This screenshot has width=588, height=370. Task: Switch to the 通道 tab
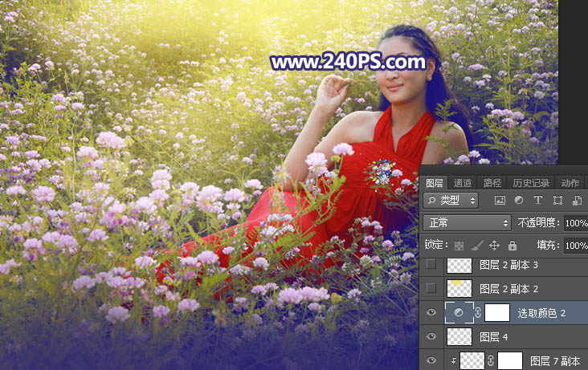[463, 183]
